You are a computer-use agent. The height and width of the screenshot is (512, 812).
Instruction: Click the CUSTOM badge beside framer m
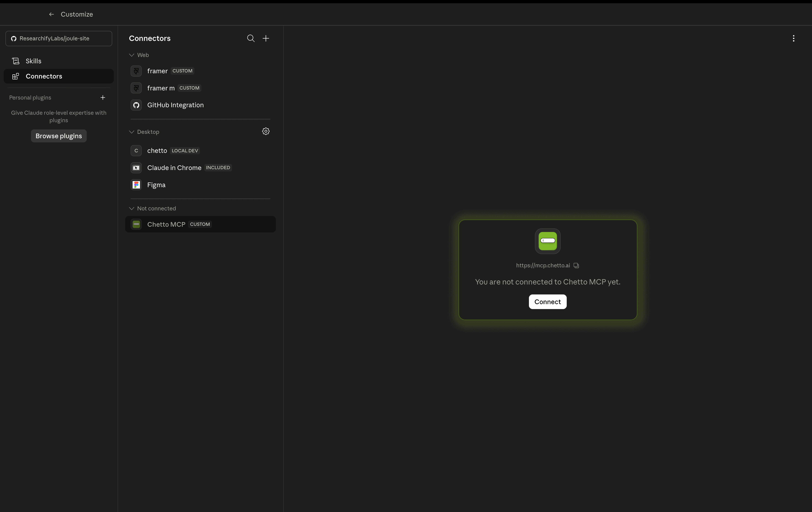click(189, 88)
